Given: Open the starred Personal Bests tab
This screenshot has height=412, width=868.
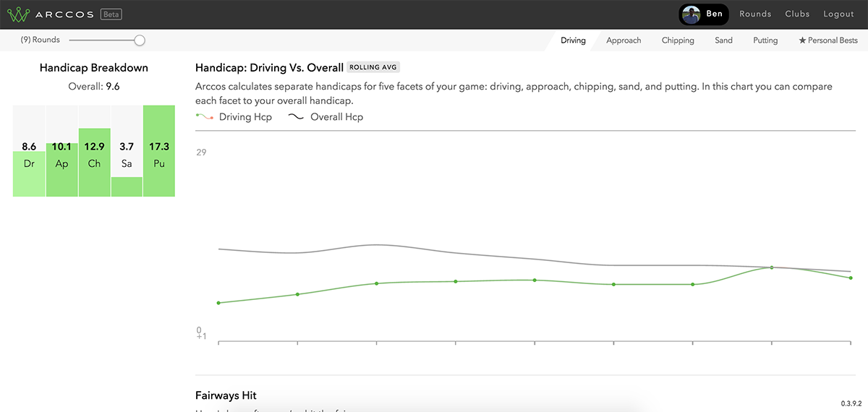Looking at the screenshot, I should click(828, 40).
